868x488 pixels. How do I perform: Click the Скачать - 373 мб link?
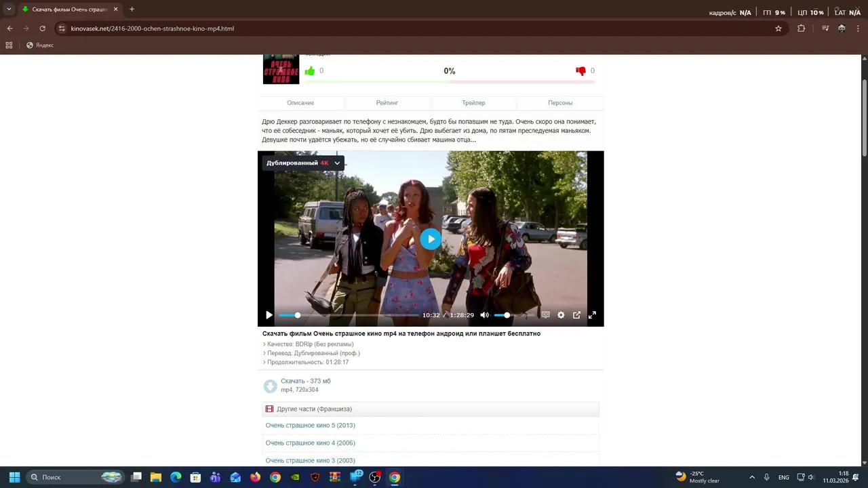pyautogui.click(x=306, y=381)
